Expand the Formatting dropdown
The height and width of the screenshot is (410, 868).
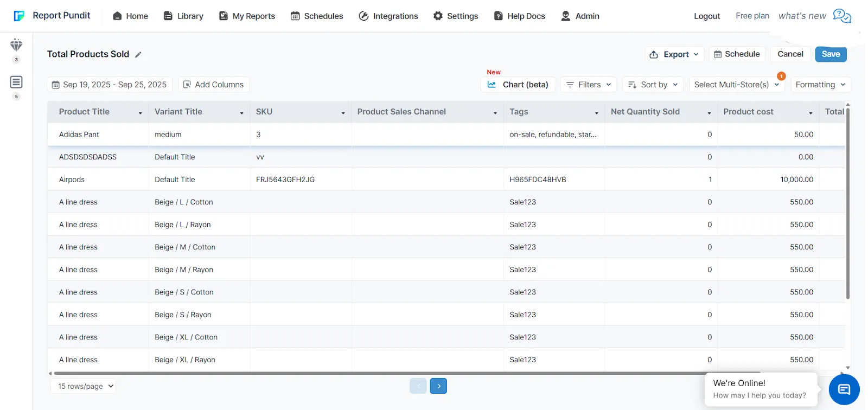click(x=821, y=85)
